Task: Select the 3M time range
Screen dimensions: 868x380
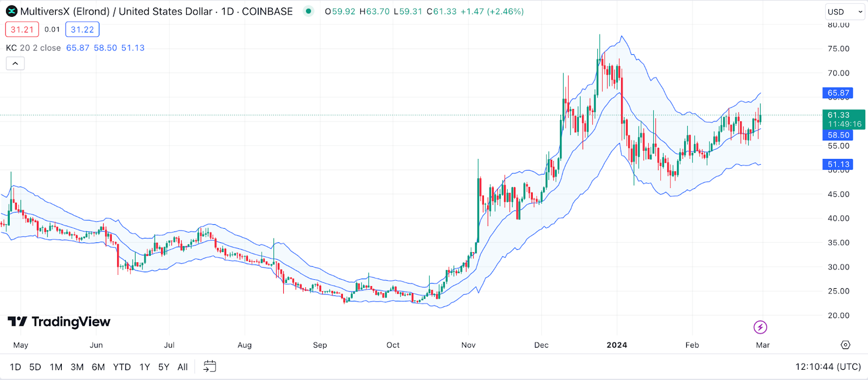Action: (77, 367)
